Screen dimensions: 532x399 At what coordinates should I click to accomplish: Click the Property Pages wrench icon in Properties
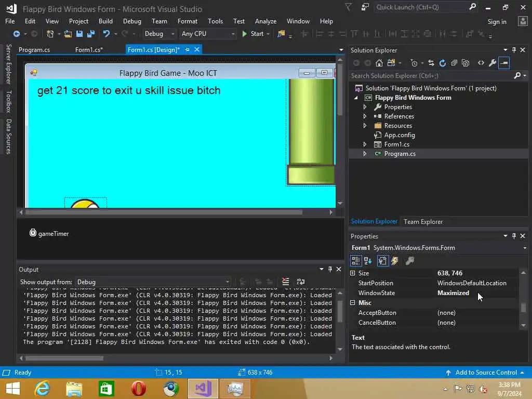(x=410, y=261)
